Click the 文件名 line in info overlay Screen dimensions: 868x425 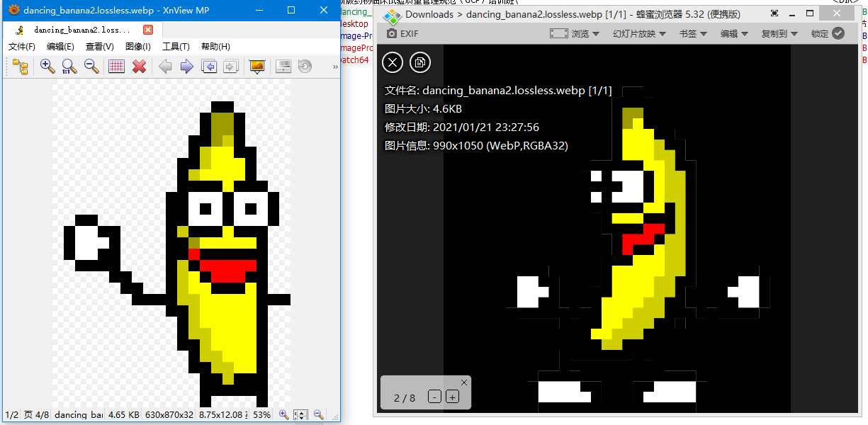[x=498, y=91]
